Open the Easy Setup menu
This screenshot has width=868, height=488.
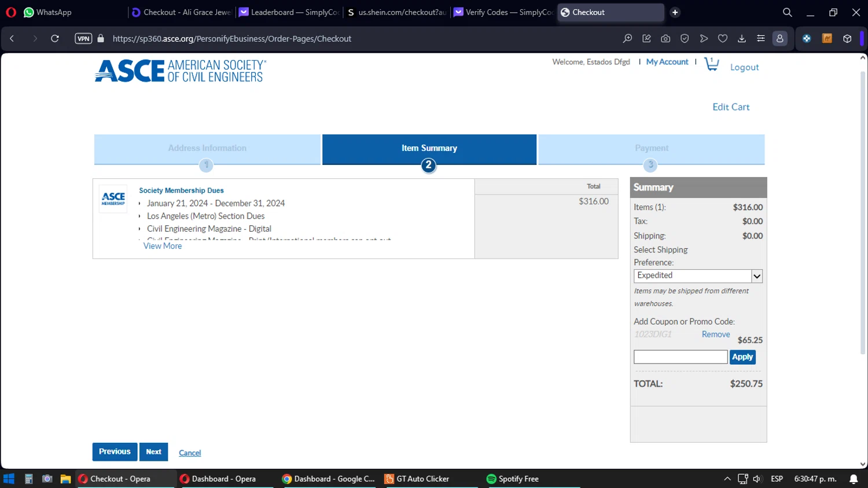[761, 39]
